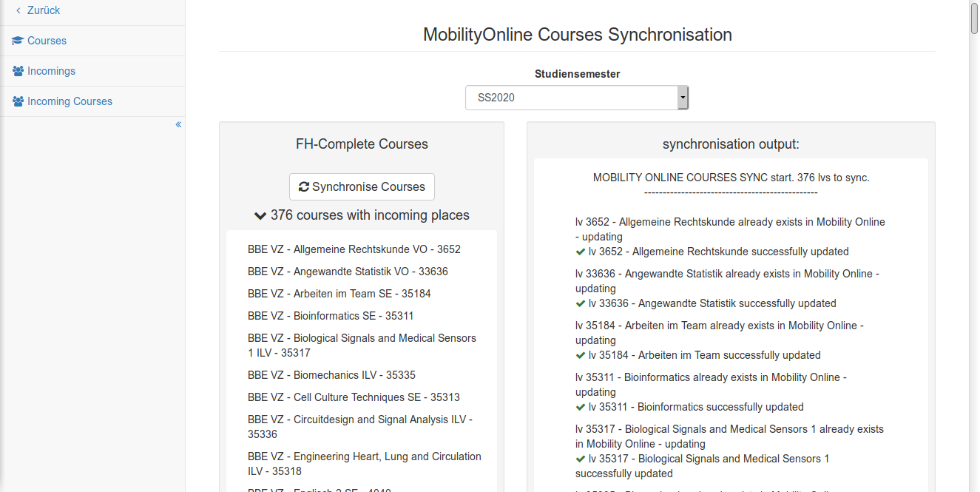Open the Courses menu item
The image size is (980, 492).
(47, 41)
